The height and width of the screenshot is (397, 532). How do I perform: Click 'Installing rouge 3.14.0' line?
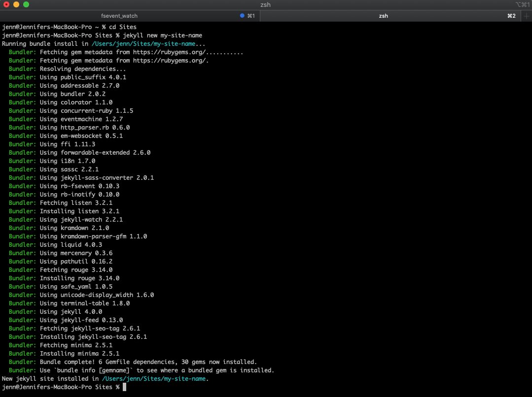[x=79, y=278]
